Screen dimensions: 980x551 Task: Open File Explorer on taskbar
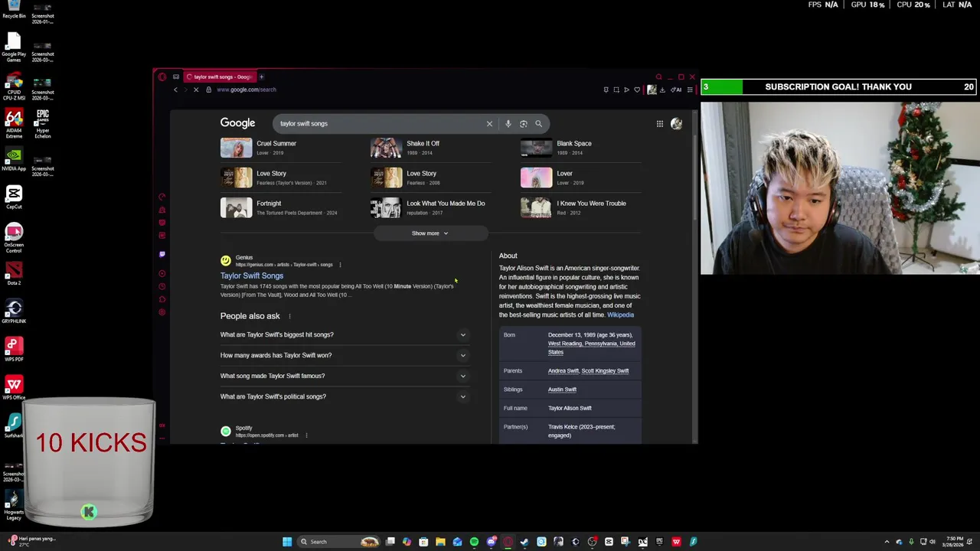pos(440,542)
